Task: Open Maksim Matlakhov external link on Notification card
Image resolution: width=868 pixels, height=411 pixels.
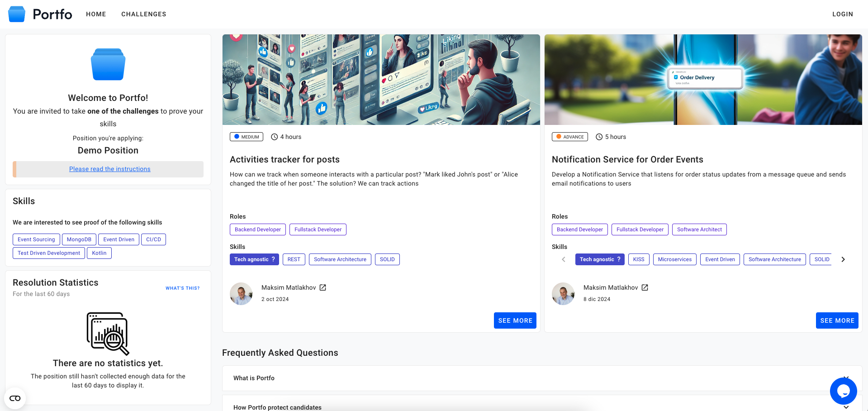Action: 645,287
